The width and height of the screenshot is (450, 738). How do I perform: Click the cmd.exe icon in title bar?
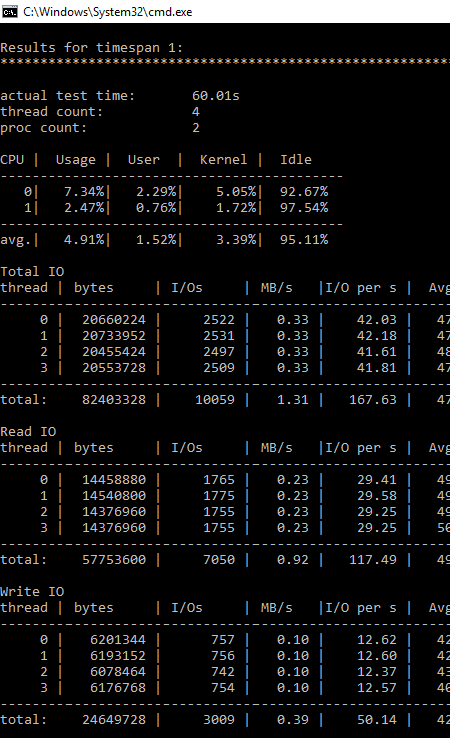[x=9, y=11]
